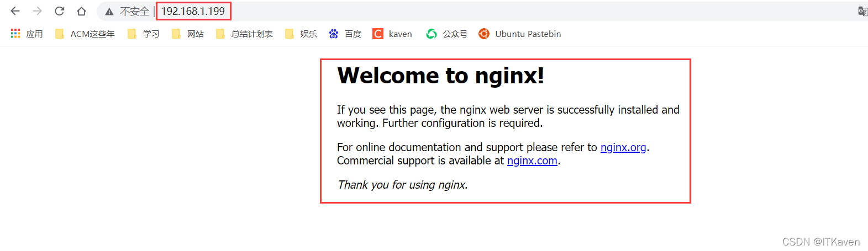Follow the nginx.com link
The width and height of the screenshot is (868, 251).
[x=532, y=161]
